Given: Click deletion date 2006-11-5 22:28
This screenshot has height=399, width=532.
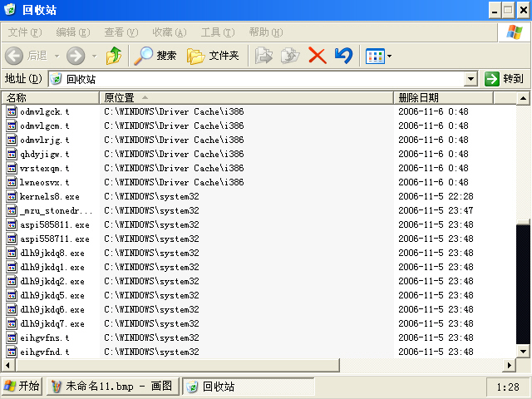Looking at the screenshot, I should pyautogui.click(x=436, y=196).
